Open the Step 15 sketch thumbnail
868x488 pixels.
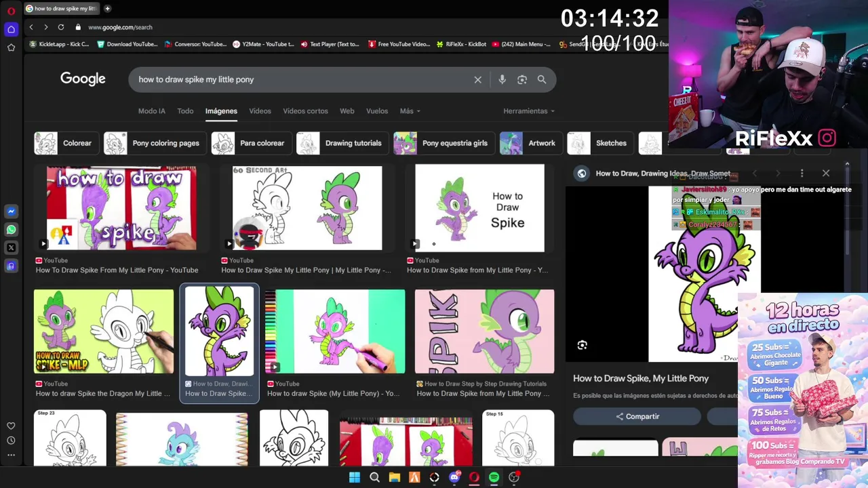(518, 438)
